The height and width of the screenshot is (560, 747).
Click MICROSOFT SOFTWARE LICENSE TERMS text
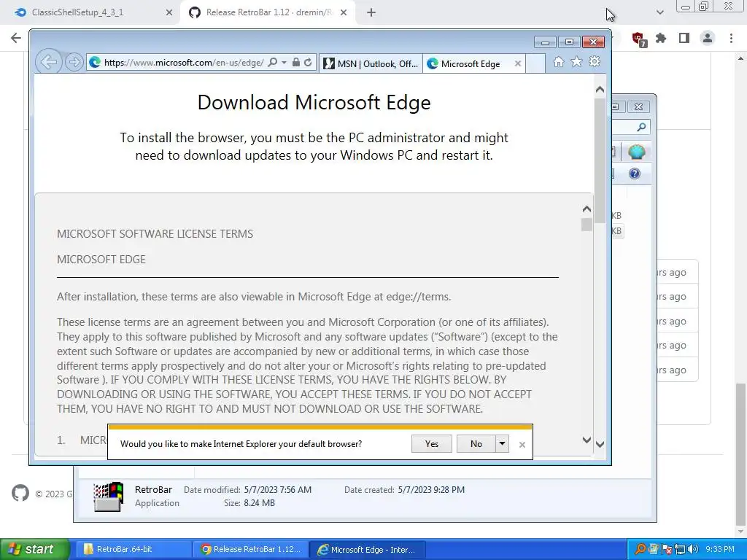click(155, 234)
